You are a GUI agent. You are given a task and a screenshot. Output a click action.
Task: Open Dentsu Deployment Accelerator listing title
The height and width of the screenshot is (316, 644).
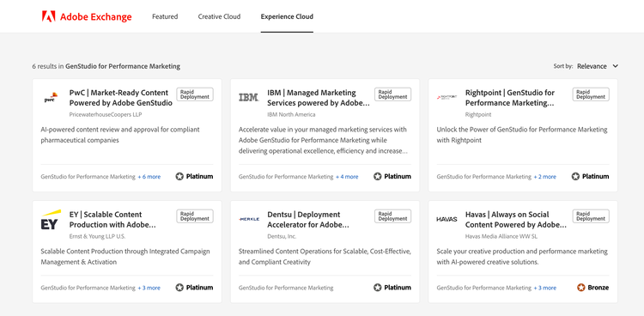tap(308, 220)
